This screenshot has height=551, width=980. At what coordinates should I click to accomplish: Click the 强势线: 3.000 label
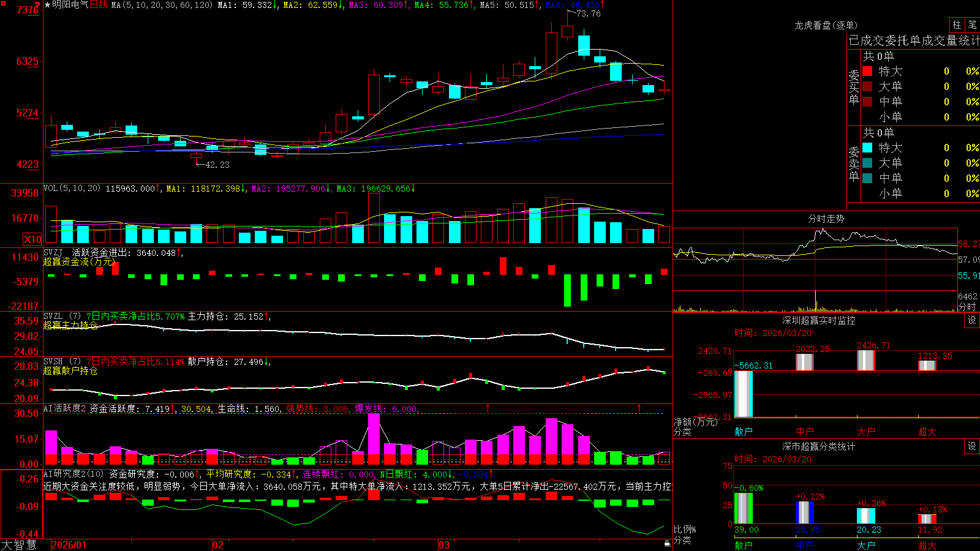[x=318, y=409]
